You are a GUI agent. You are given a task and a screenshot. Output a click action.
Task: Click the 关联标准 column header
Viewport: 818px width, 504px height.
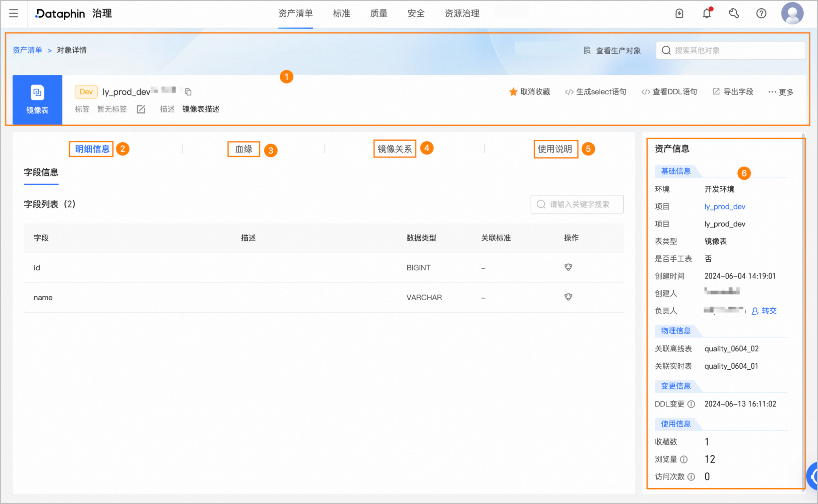coord(496,238)
